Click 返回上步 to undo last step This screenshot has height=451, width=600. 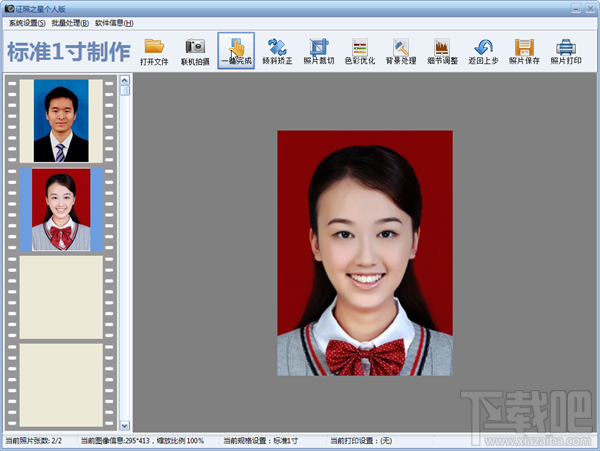point(483,51)
